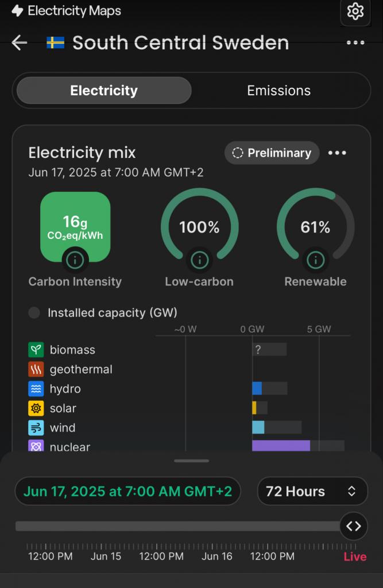This screenshot has width=383, height=588.
Task: Open the 72 Hours time range dropdown
Action: tap(312, 492)
